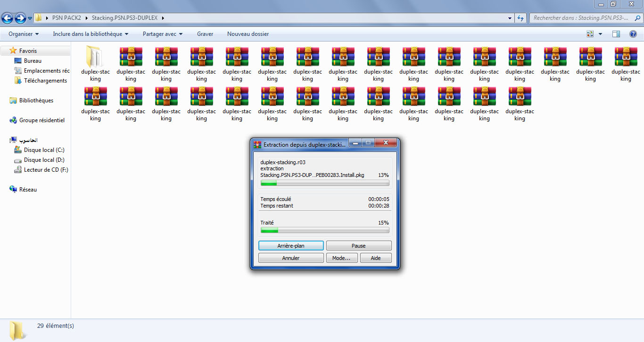Expand the Organiser dropdown menu
Viewport: 644px width, 342px height.
tap(24, 34)
